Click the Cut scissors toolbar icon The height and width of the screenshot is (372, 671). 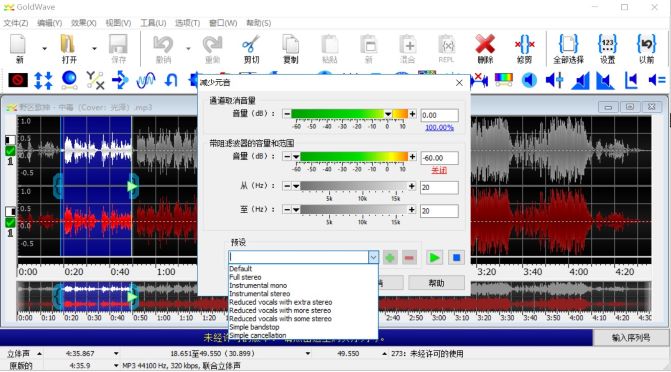pyautogui.click(x=251, y=49)
